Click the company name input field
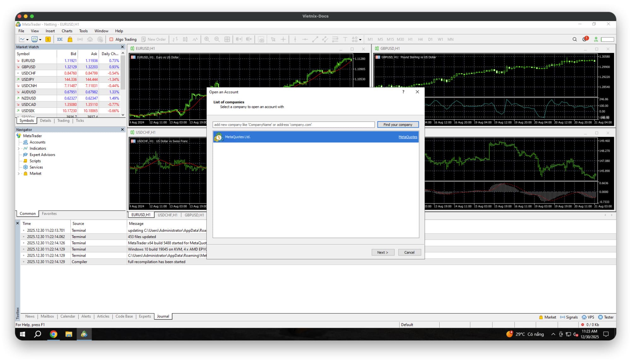 (293, 125)
